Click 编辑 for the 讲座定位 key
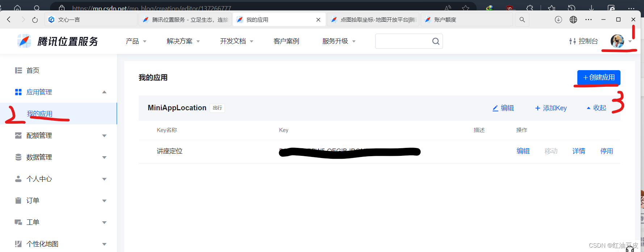Image resolution: width=644 pixels, height=252 pixels. coord(523,151)
